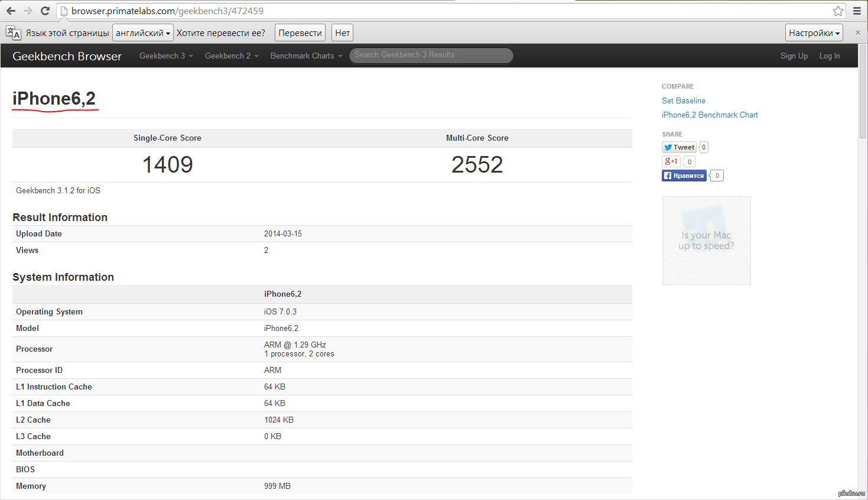The width and height of the screenshot is (868, 500).
Task: Click the Search Geekbench 3 Results field
Action: click(x=431, y=55)
